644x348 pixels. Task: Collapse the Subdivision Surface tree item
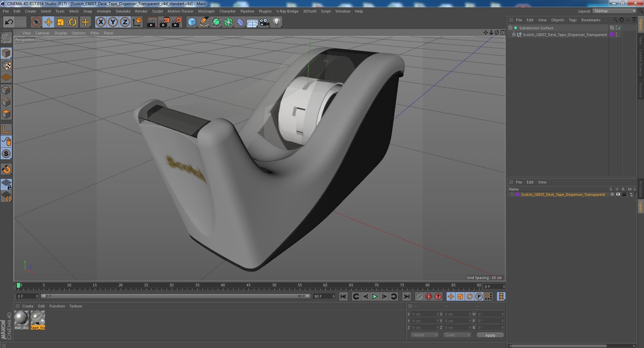pos(511,28)
